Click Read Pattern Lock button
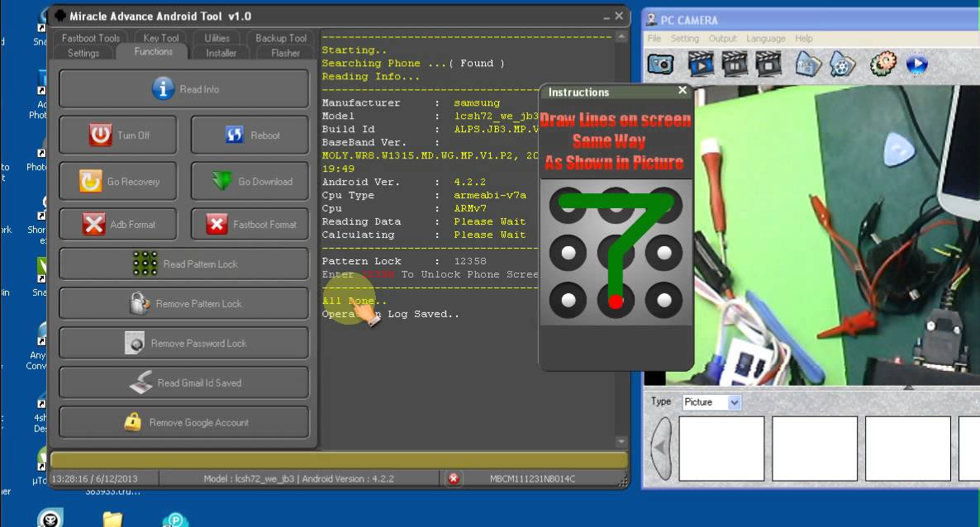Image resolution: width=980 pixels, height=527 pixels. [x=183, y=263]
